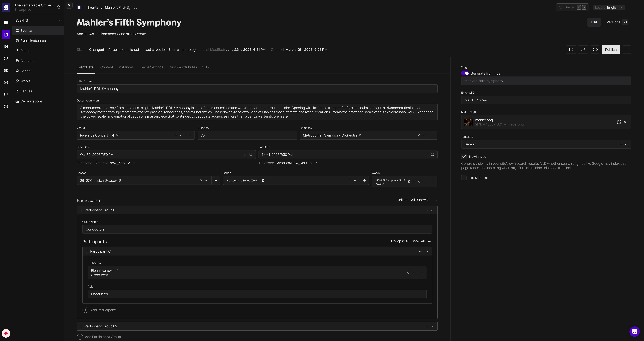Viewport: 644px width, 341px height.
Task: Switch to the Instances tab
Action: click(126, 67)
